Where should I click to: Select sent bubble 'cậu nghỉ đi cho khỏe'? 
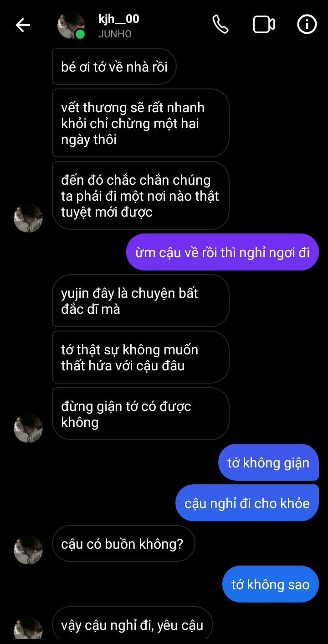[x=247, y=503]
